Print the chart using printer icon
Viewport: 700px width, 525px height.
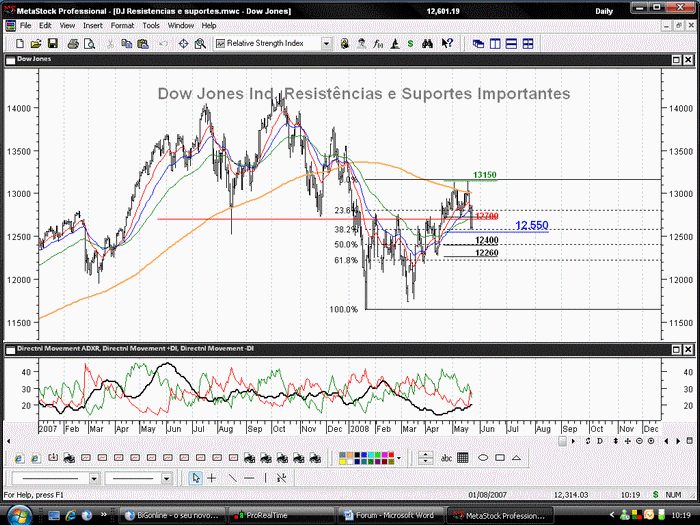(x=73, y=44)
